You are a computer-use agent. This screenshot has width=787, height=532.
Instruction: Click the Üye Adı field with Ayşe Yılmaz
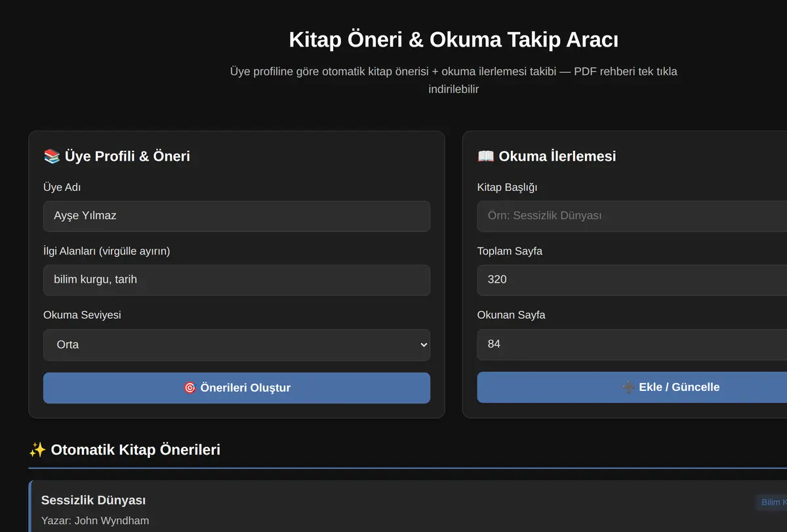tap(237, 216)
